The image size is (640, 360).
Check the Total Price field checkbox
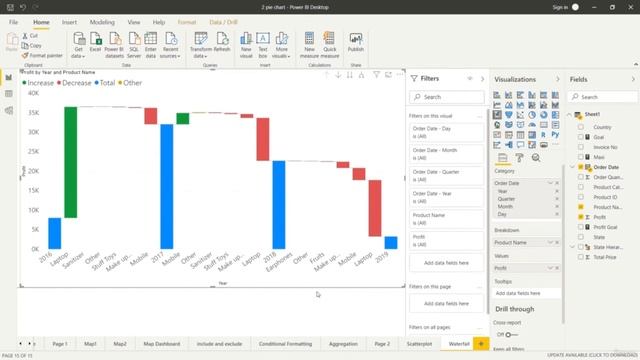point(581,257)
